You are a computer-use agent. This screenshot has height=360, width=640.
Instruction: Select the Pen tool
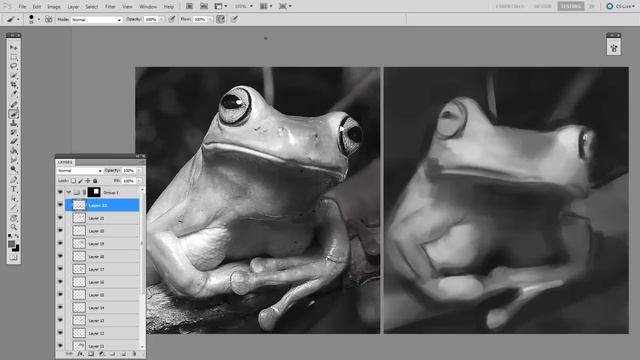pyautogui.click(x=13, y=180)
